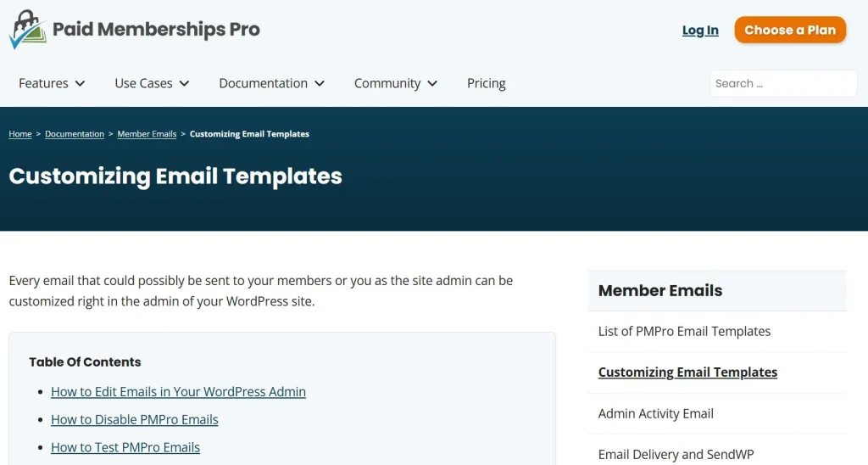868x465 pixels.
Task: Jump to How to Test PMPro Emails
Action: coord(125,446)
